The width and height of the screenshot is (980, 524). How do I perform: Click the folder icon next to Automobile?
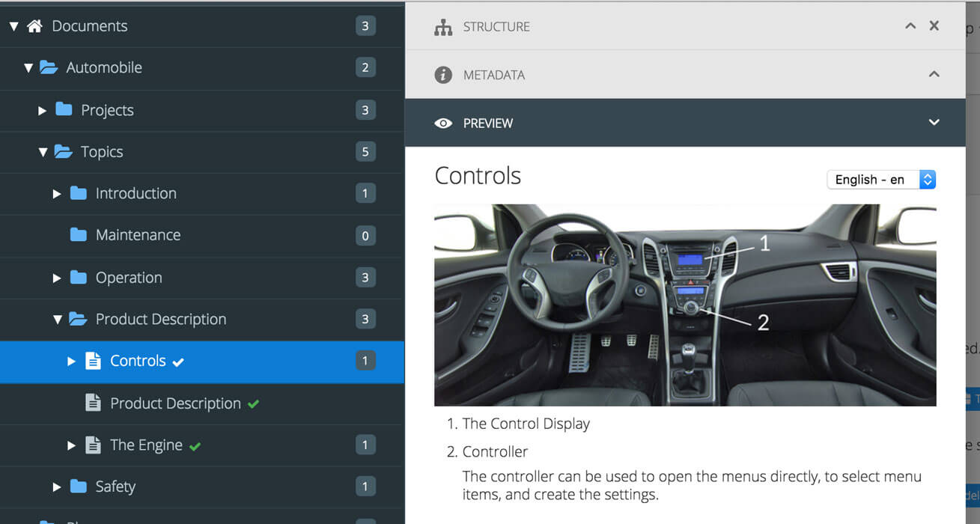pyautogui.click(x=49, y=67)
